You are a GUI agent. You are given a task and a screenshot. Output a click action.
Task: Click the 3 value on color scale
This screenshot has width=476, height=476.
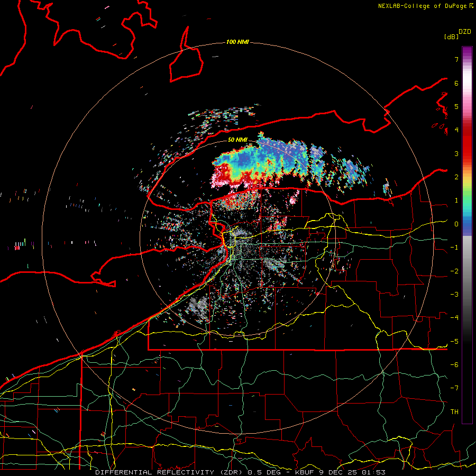pyautogui.click(x=456, y=153)
